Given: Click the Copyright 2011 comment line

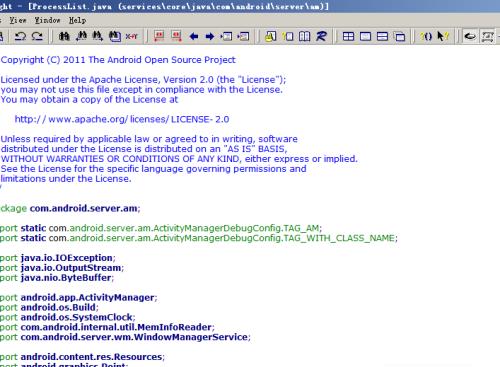Looking at the screenshot, I should coord(118,60).
